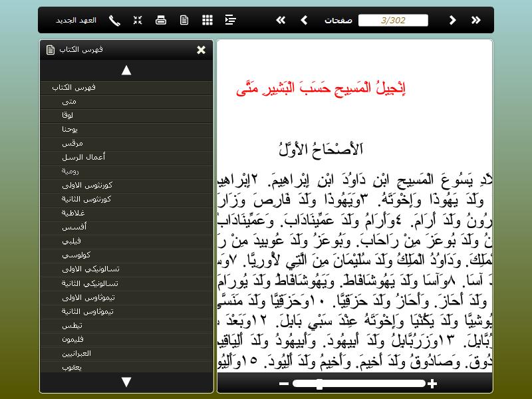Viewport: 532px width, 399px height.
Task: Click the printer icon
Action: coord(160,20)
